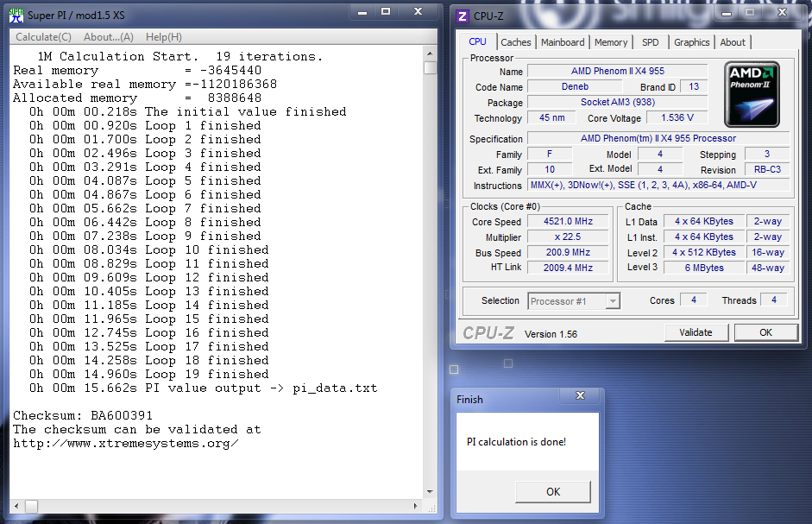Close the Finish dialog

tap(581, 395)
